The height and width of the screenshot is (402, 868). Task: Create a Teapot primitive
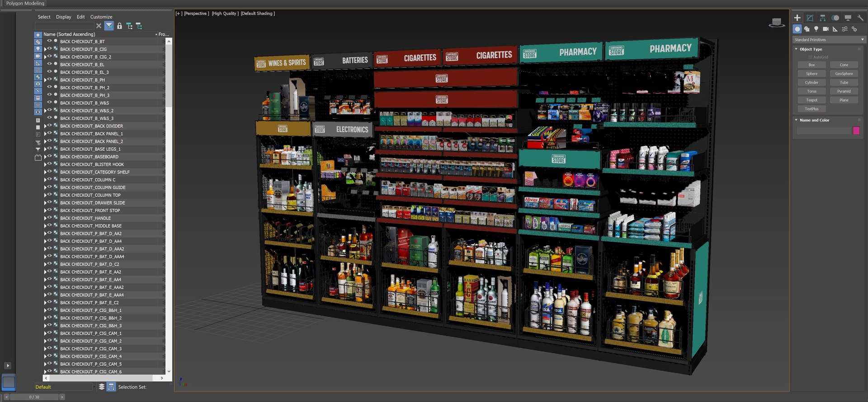point(811,100)
